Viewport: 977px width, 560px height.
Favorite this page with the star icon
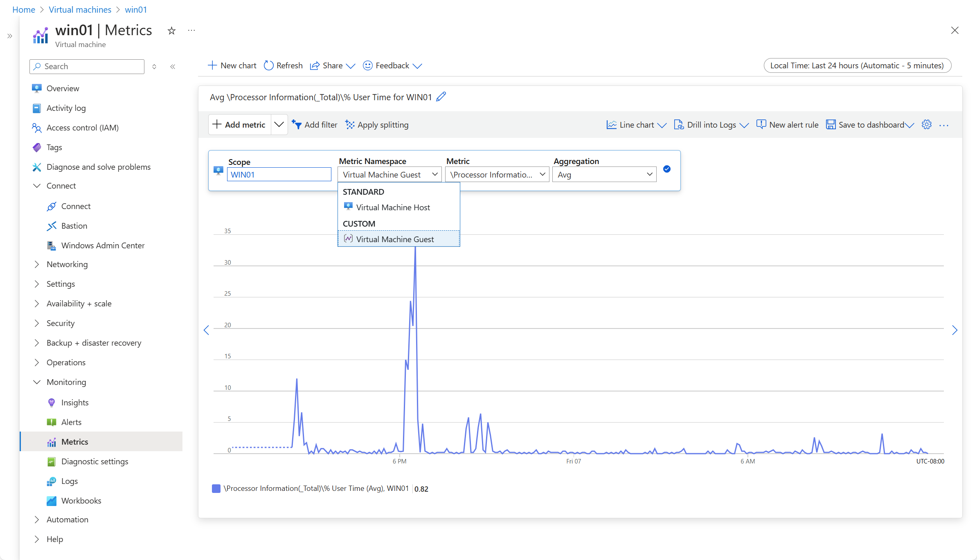pyautogui.click(x=171, y=31)
